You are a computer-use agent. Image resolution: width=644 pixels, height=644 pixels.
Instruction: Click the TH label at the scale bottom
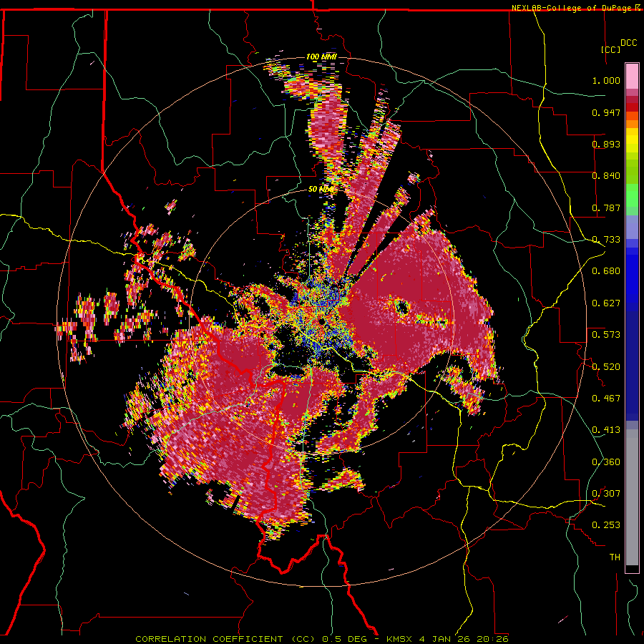pyautogui.click(x=615, y=557)
